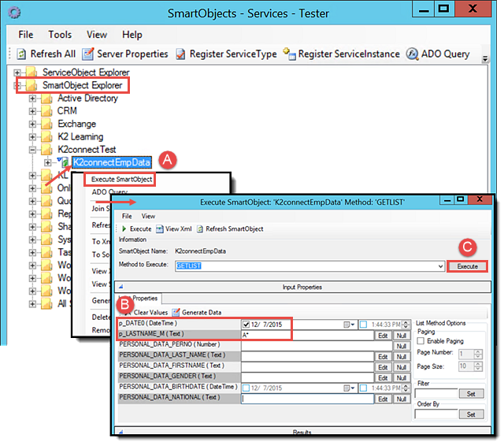Open the ADO Query tool
The image size is (504, 442).
coord(413,54)
